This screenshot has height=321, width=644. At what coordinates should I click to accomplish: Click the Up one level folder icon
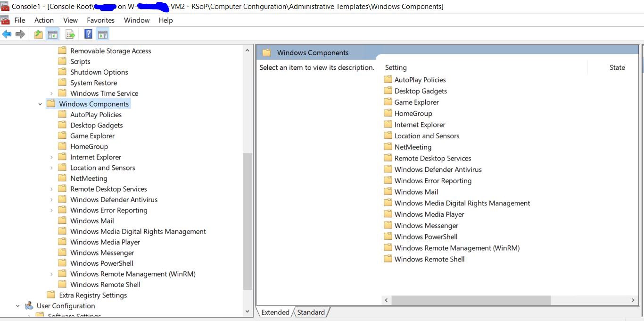pos(39,34)
